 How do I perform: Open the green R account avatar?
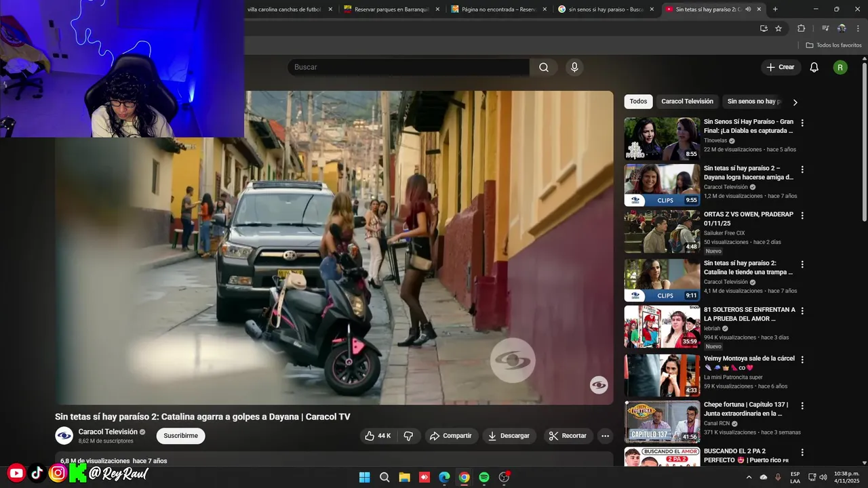coord(840,67)
